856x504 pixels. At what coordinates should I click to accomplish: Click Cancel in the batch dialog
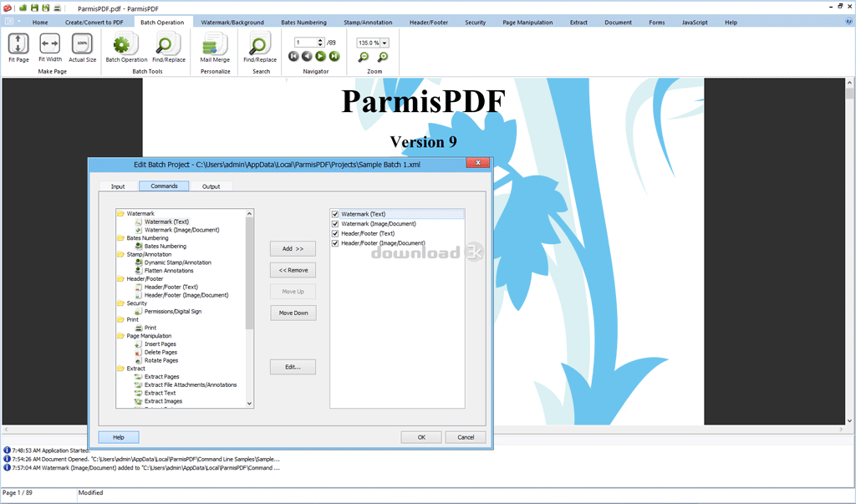(x=465, y=437)
